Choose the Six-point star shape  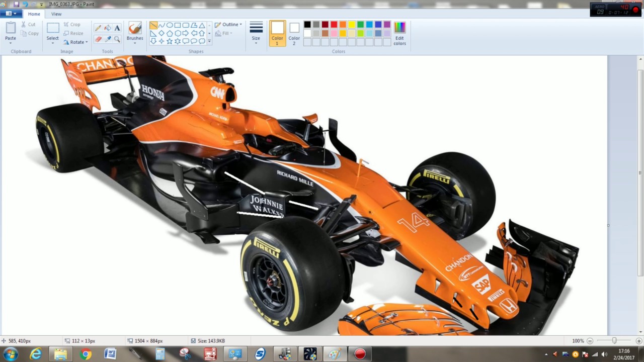(178, 41)
